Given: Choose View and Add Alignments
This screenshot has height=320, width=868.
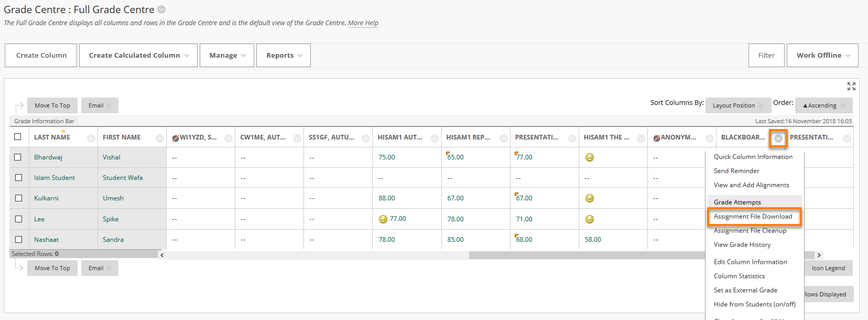Looking at the screenshot, I should pyautogui.click(x=752, y=185).
